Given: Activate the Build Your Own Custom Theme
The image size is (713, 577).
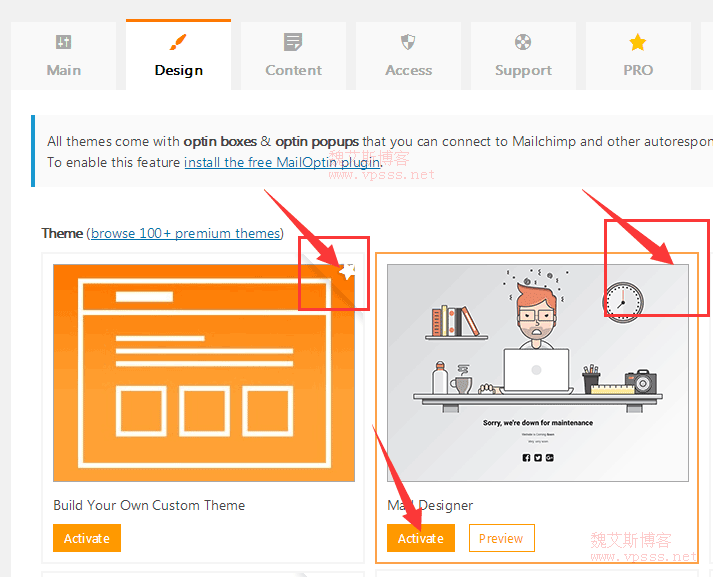Looking at the screenshot, I should tap(87, 538).
